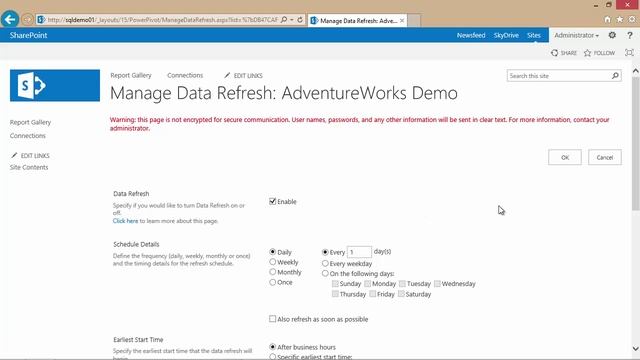Open browser Tools gear icon
640x360 pixels.
[x=632, y=19]
